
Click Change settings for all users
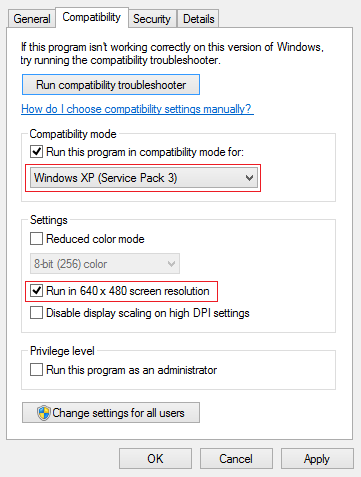111,413
